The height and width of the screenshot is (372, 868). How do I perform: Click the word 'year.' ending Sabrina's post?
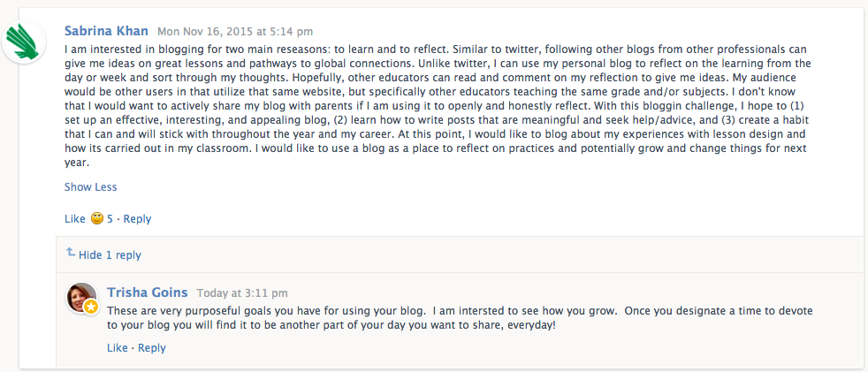tap(77, 163)
